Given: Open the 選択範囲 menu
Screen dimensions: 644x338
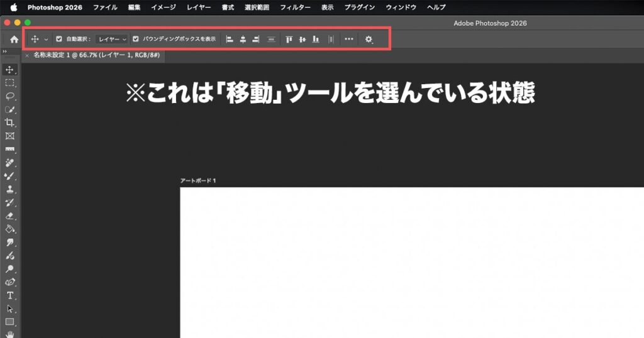Looking at the screenshot, I should pos(257,8).
